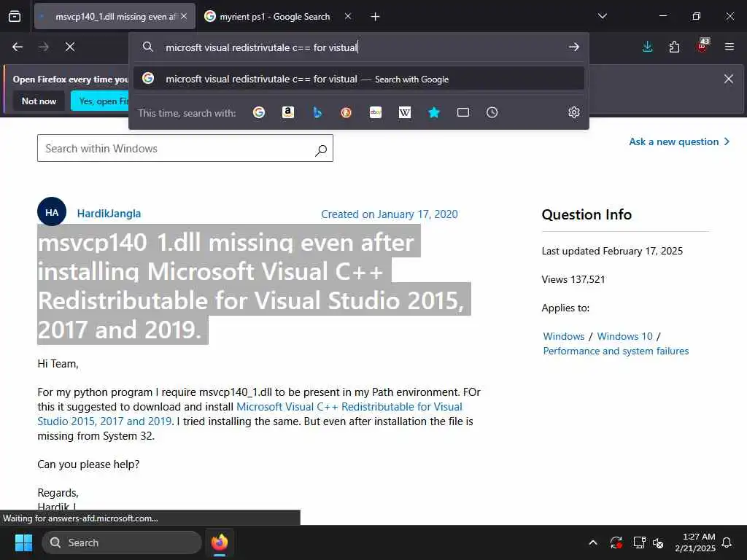This screenshot has width=747, height=560.
Task: Click the Question Info heading
Action: 587,215
